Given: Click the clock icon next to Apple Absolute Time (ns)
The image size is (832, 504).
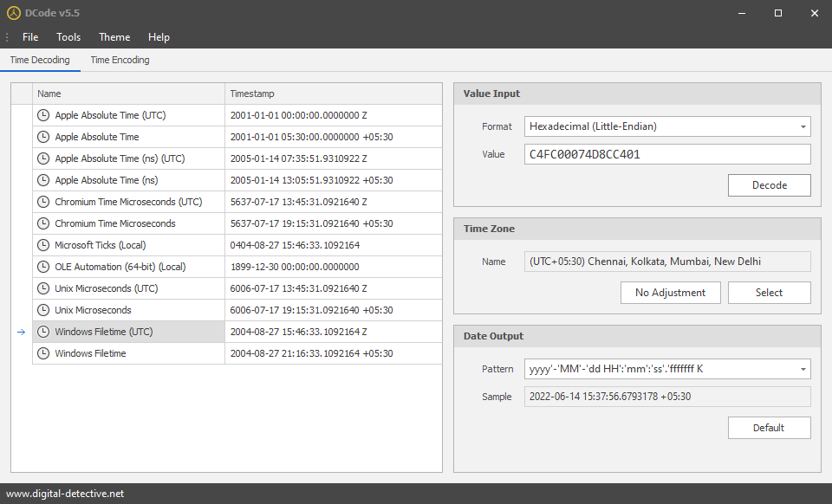Looking at the screenshot, I should pos(43,180).
